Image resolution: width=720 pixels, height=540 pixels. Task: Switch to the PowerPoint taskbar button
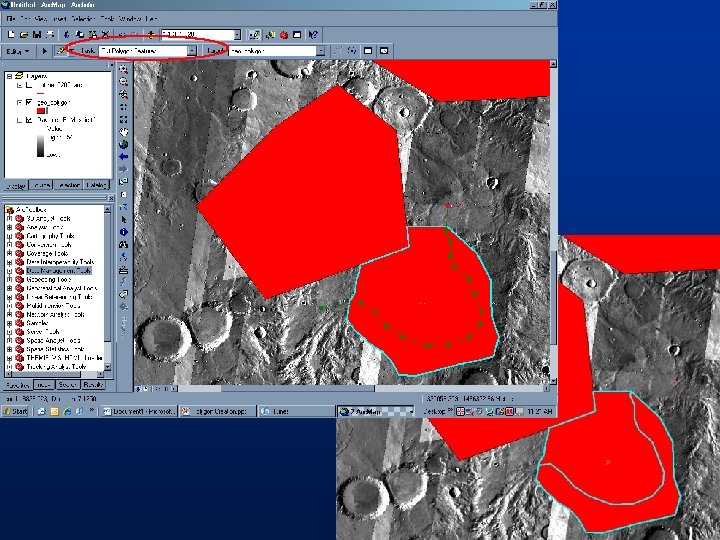tap(218, 411)
